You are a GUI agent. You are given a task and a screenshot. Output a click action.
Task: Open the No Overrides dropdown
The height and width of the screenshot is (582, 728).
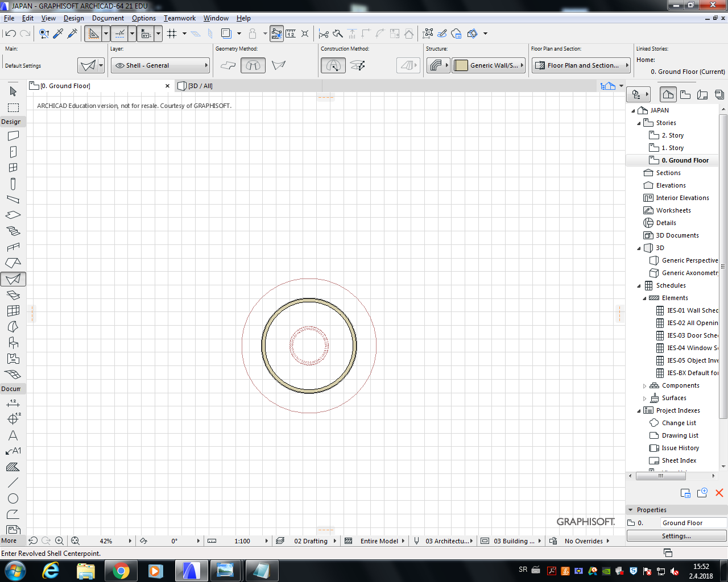point(584,541)
